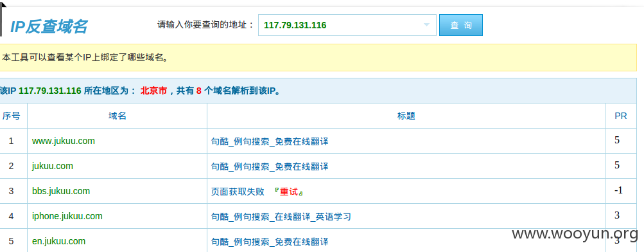Open en.jukuu.com domain link
The width and height of the screenshot is (644, 252).
click(x=58, y=241)
